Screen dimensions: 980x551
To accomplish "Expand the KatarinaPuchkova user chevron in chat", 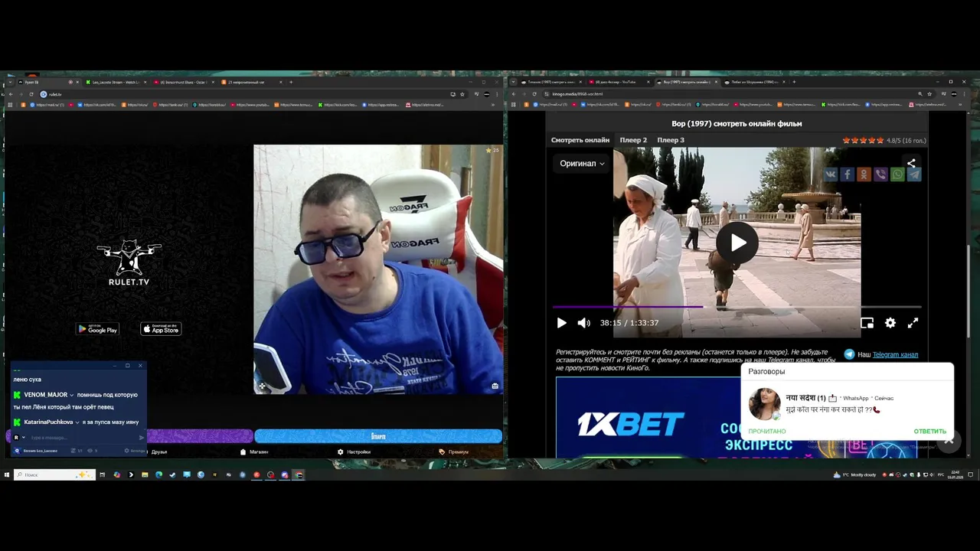I will coord(77,422).
